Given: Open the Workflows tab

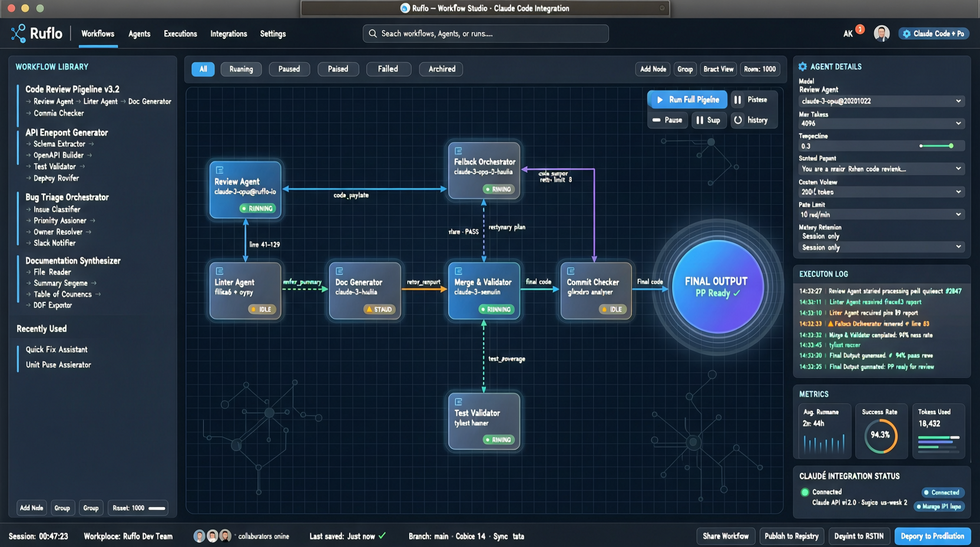Looking at the screenshot, I should tap(98, 34).
